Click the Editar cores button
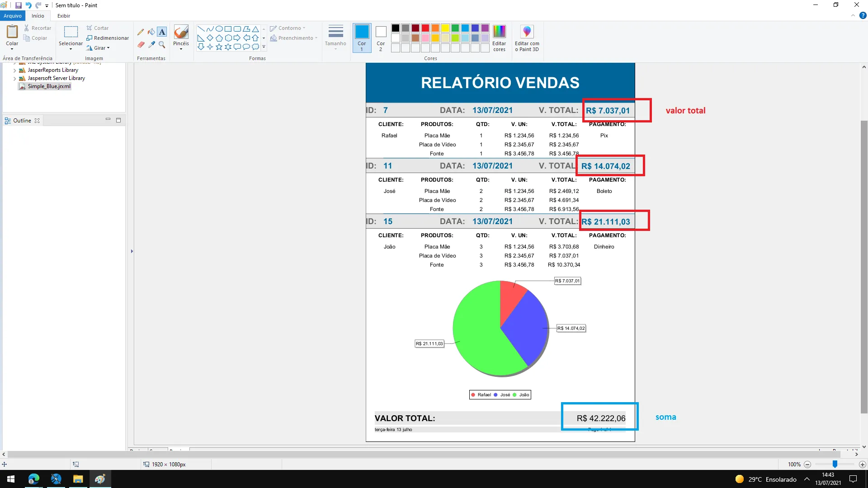868x488 pixels. click(x=499, y=38)
